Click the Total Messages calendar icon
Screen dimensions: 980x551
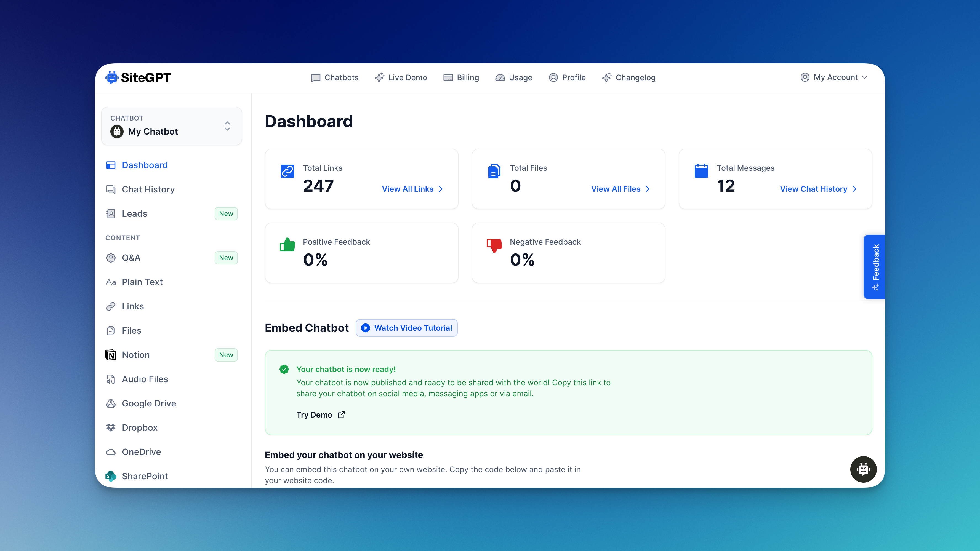701,171
